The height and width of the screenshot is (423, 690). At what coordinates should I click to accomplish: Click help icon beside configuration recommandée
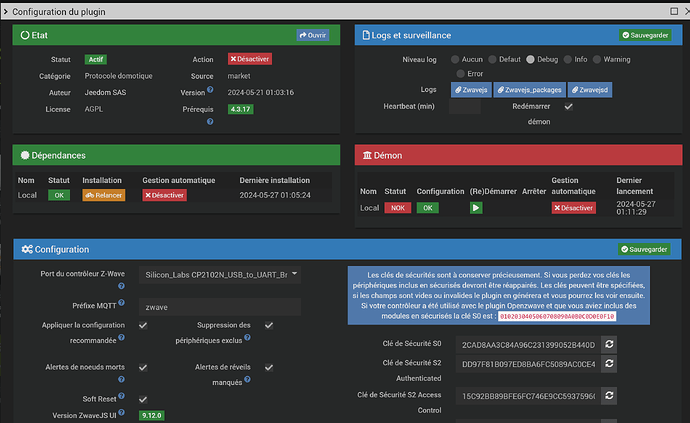tap(121, 338)
